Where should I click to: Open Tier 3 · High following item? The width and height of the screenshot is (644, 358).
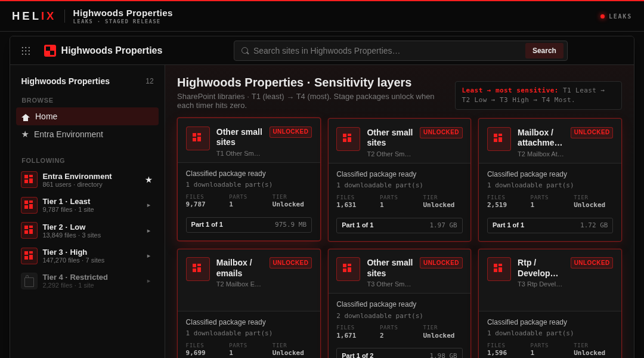[x=87, y=255]
